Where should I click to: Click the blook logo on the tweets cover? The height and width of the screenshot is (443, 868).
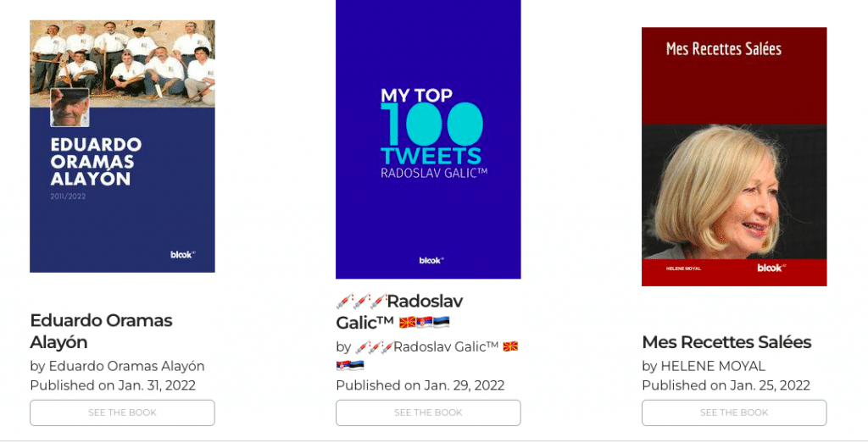431,260
